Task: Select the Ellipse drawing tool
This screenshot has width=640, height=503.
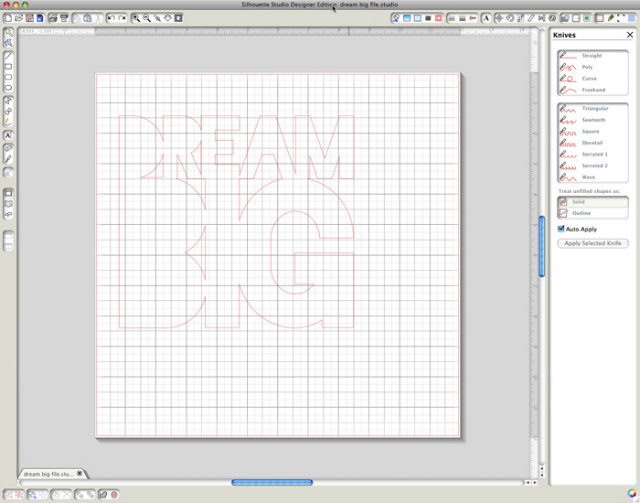Action: pos(8,87)
